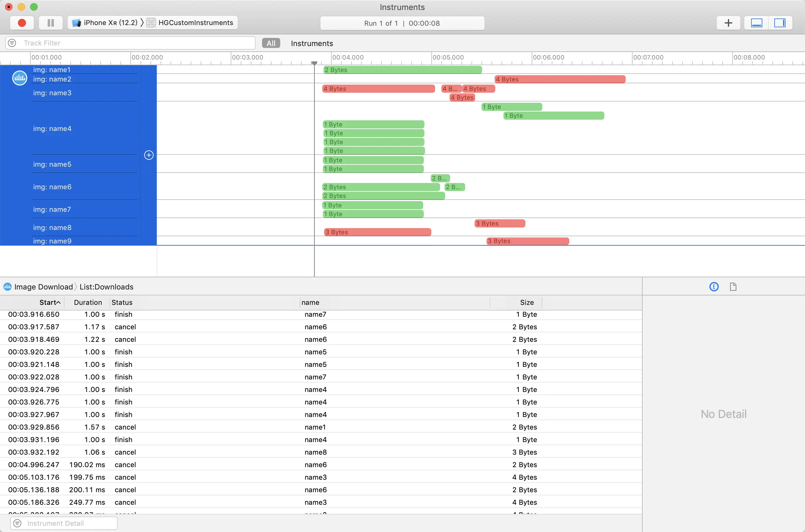805x532 pixels.
Task: Open the List:Downloads detail dropdown
Action: pos(106,287)
